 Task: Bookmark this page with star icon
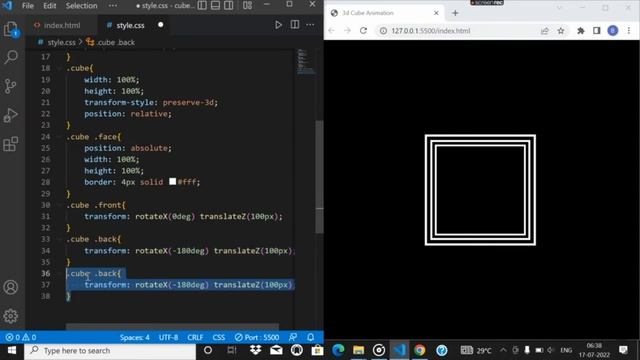561,31
